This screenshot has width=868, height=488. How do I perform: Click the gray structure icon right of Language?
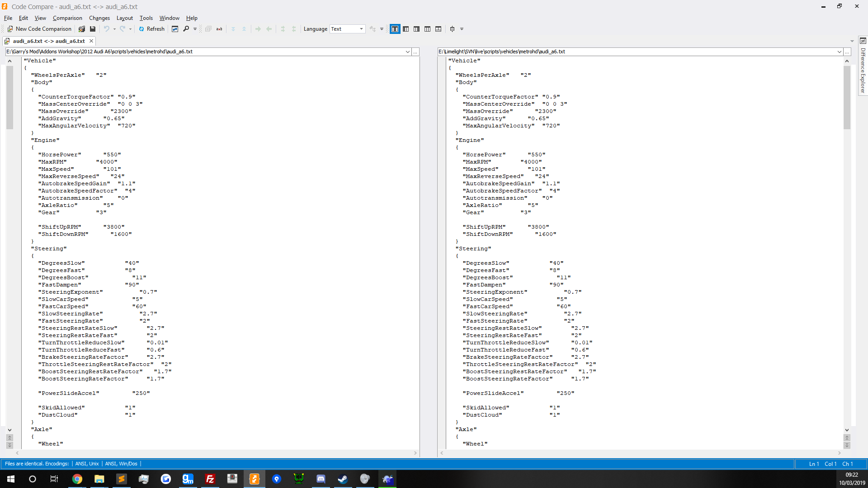pos(373,29)
